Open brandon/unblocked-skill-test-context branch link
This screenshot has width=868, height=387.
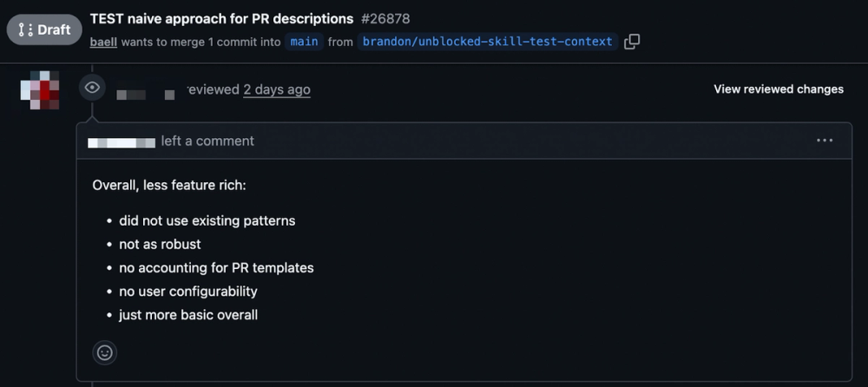coord(487,42)
